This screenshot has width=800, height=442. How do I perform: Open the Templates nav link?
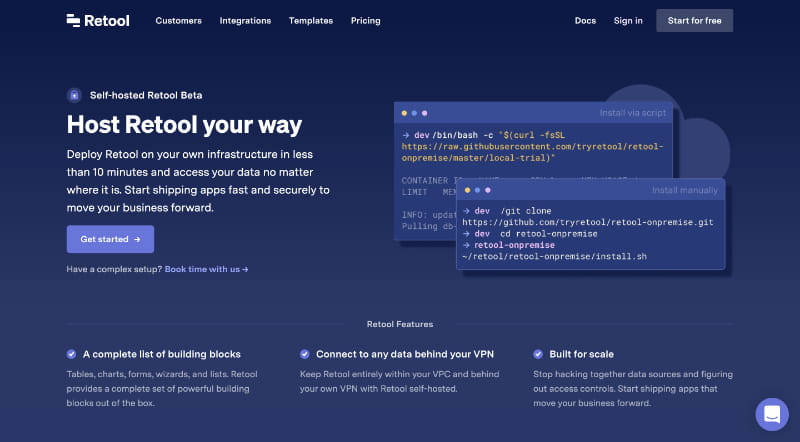coord(311,20)
